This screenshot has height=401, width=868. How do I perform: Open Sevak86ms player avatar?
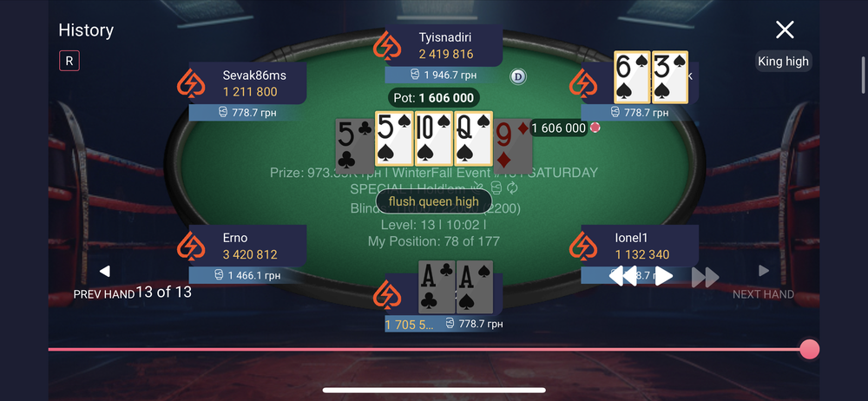(x=191, y=83)
